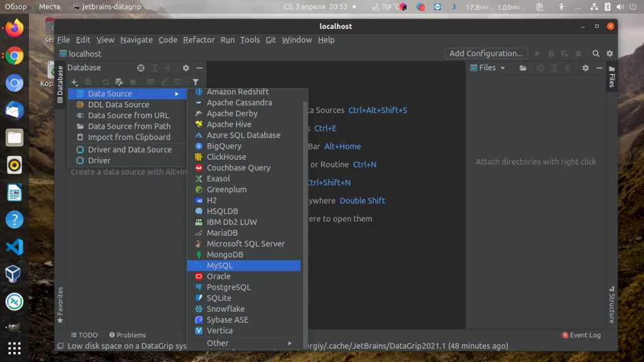The width and height of the screenshot is (644, 362).
Task: Refresh the database connection
Action: [x=105, y=82]
